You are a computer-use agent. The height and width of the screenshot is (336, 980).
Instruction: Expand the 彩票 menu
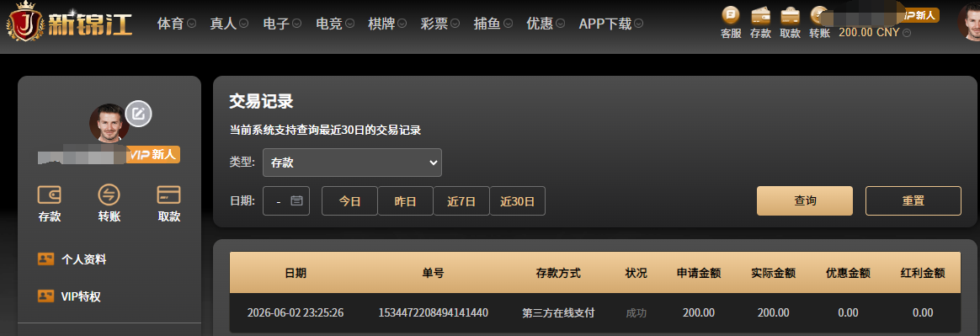pyautogui.click(x=440, y=24)
